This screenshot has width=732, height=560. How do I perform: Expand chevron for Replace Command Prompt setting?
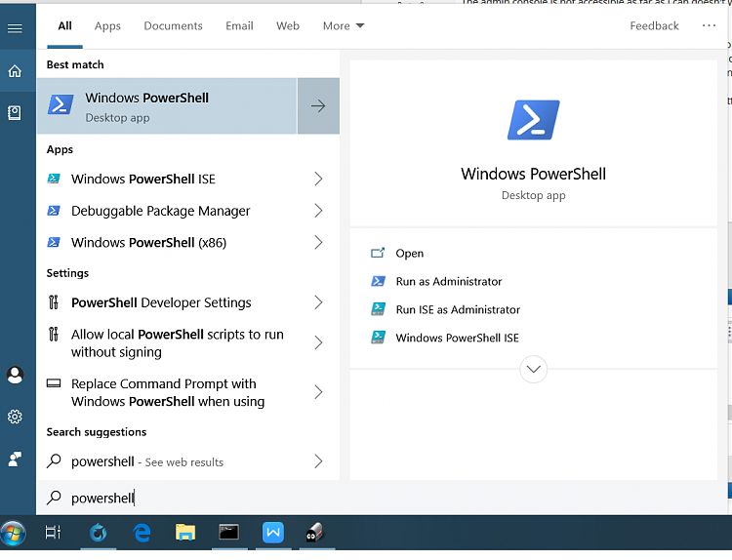(318, 392)
